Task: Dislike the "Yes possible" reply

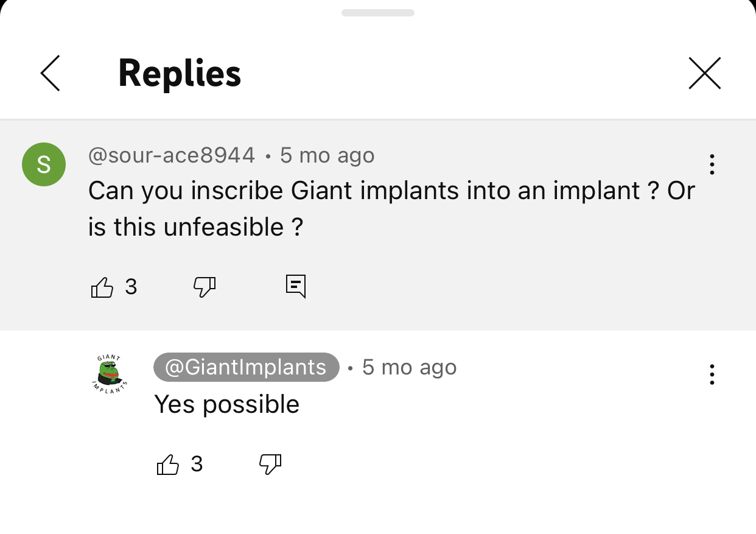Action: click(x=270, y=465)
